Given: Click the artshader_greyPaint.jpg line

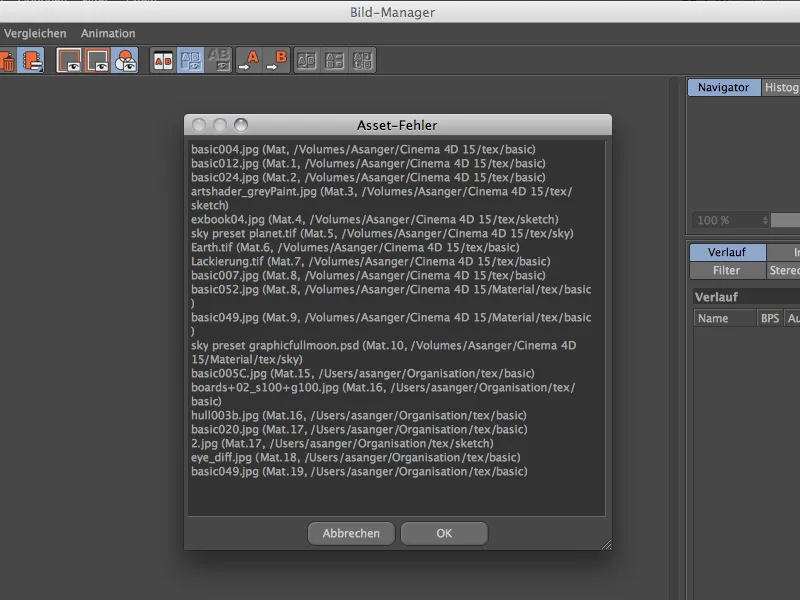Looking at the screenshot, I should pos(382,198).
